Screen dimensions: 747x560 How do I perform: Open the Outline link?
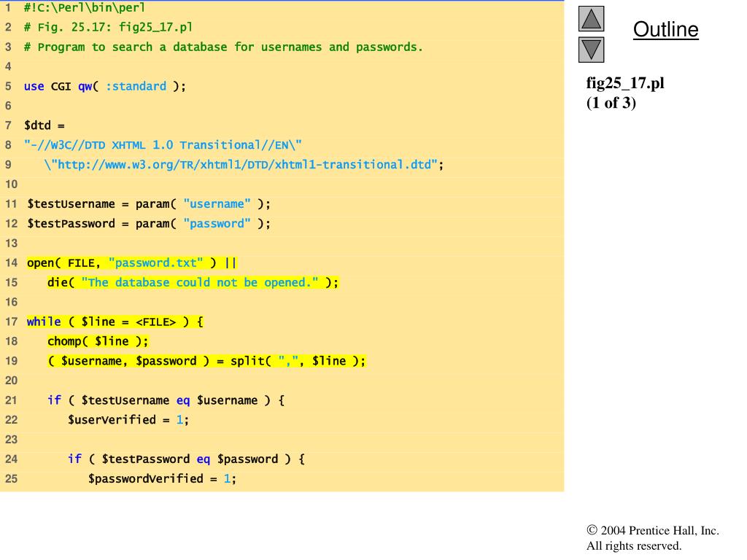pos(665,29)
